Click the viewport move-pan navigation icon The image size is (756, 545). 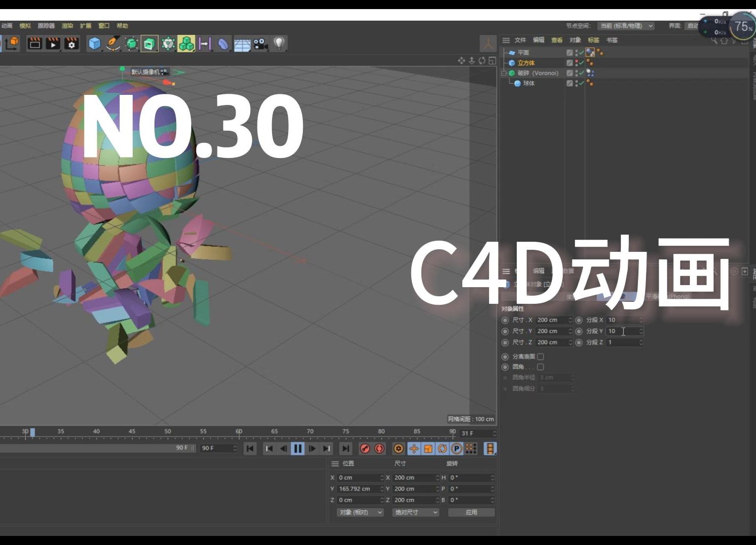pyautogui.click(x=461, y=61)
